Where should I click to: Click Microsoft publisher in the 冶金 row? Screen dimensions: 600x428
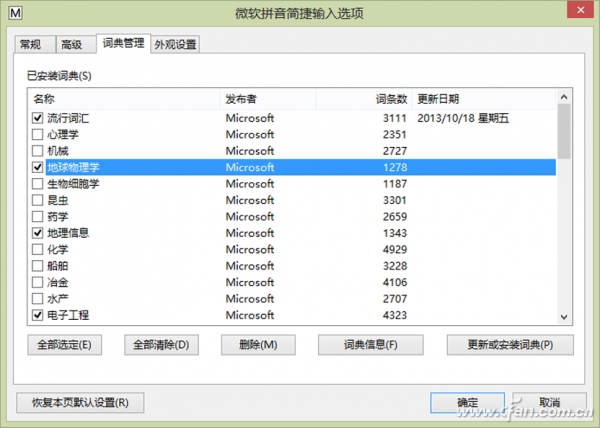click(250, 282)
